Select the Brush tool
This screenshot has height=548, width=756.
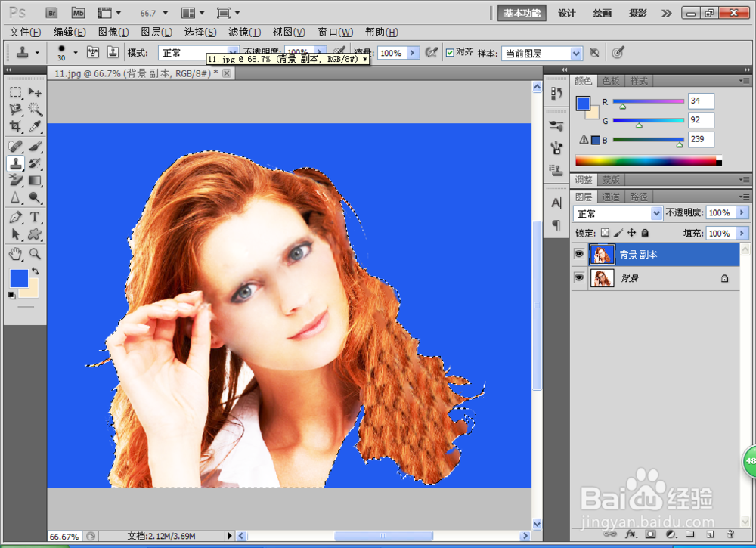[x=35, y=146]
